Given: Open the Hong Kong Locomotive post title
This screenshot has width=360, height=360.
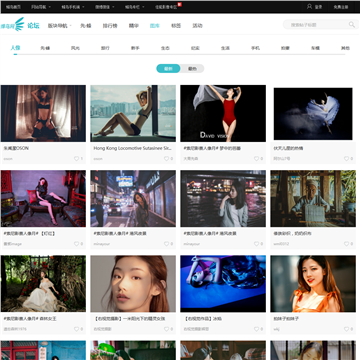Looking at the screenshot, I should [133, 148].
